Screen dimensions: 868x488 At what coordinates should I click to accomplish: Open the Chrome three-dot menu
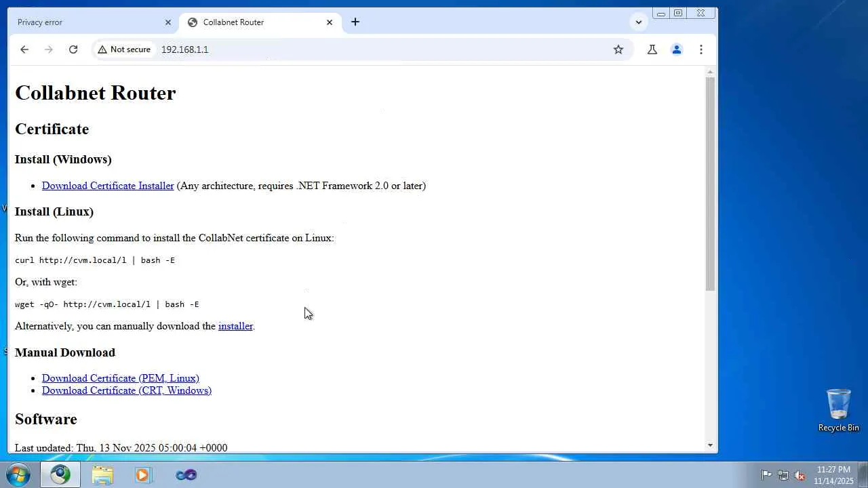pos(701,49)
